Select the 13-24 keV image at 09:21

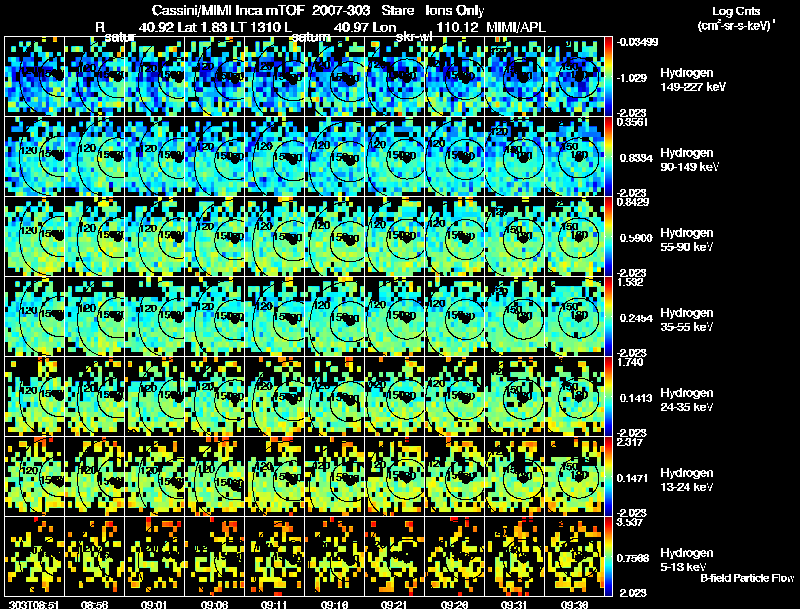click(394, 477)
